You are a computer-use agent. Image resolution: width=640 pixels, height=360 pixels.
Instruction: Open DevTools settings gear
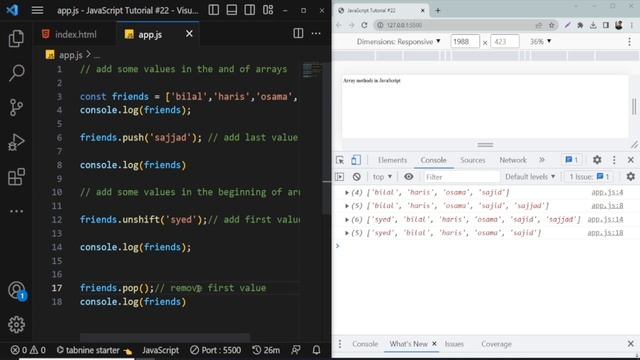pyautogui.click(x=597, y=160)
